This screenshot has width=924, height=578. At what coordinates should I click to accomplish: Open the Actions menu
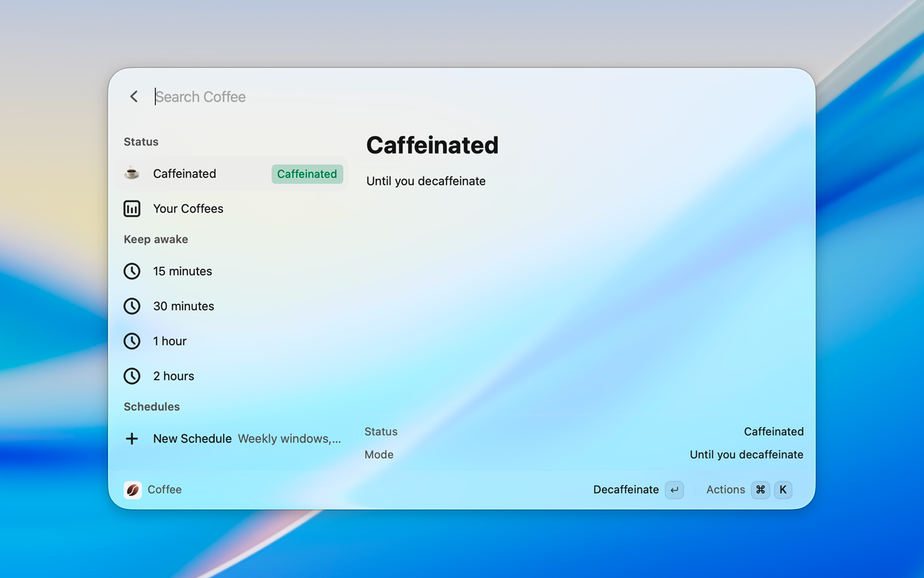pos(725,489)
